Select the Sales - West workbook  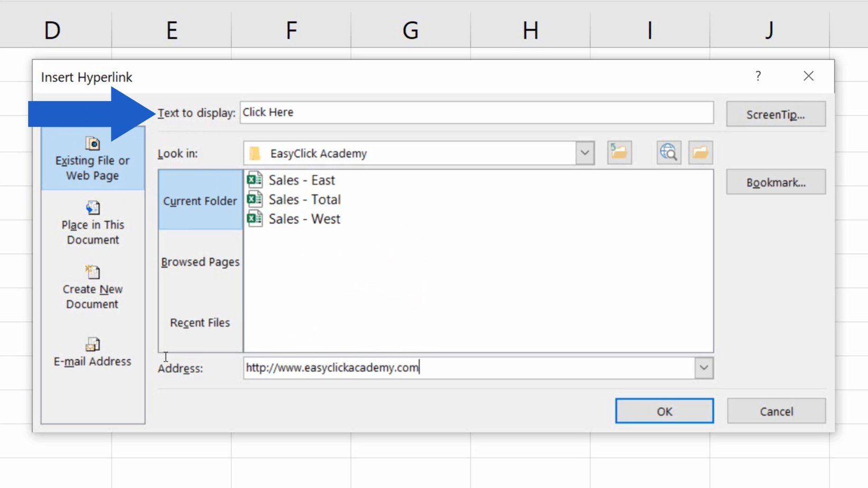click(304, 219)
